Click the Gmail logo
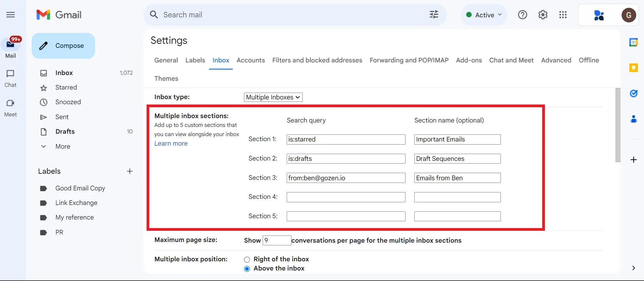Viewport: 644px width, 281px height. tap(59, 15)
